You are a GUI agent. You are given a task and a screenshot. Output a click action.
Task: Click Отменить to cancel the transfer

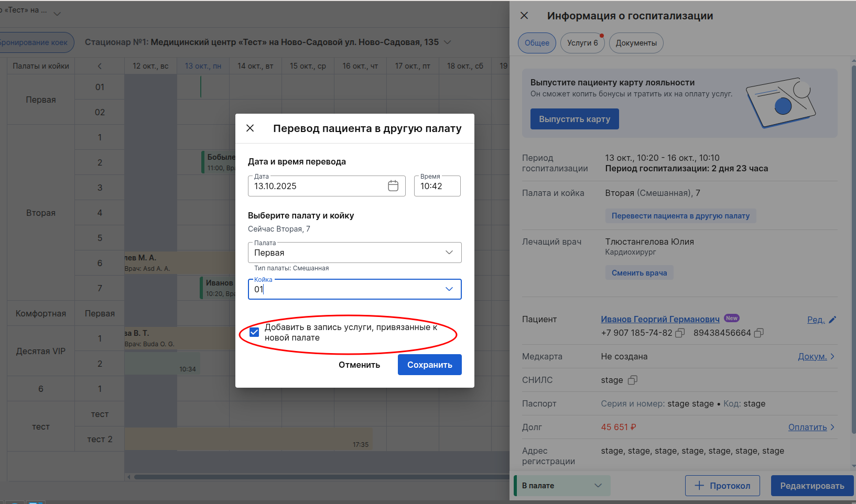[359, 365]
